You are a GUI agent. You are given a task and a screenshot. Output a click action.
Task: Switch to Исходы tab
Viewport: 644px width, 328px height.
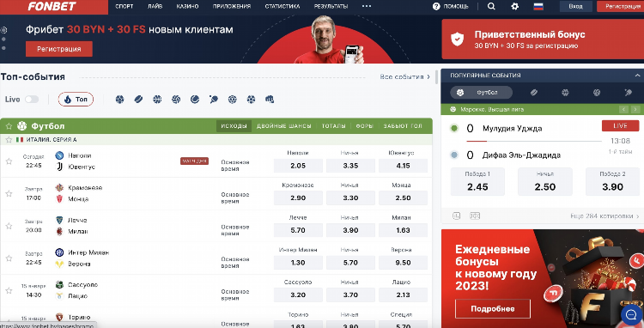pos(234,126)
